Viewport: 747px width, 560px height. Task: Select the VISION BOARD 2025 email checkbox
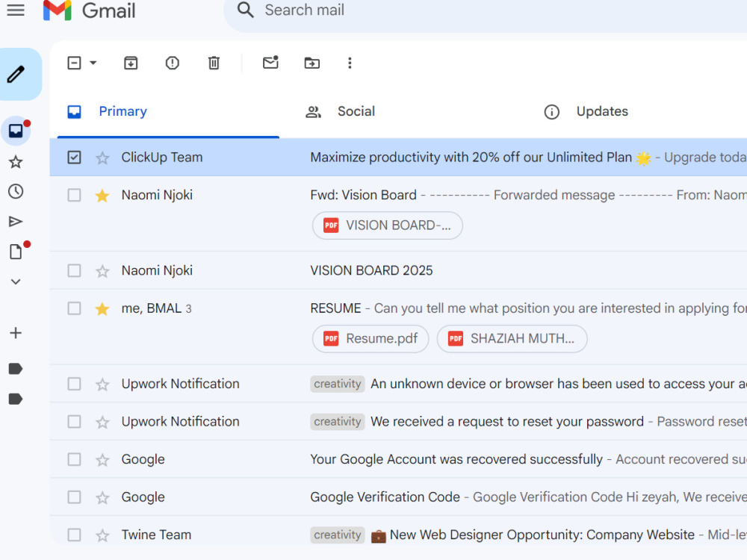[74, 270]
